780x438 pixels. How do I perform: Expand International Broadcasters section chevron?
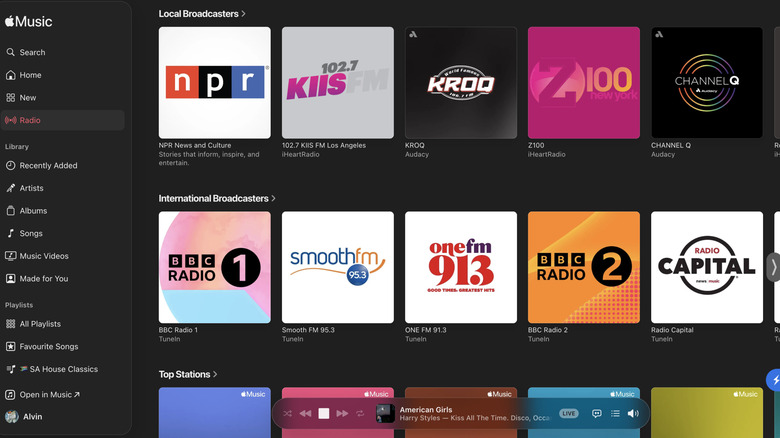pos(273,199)
